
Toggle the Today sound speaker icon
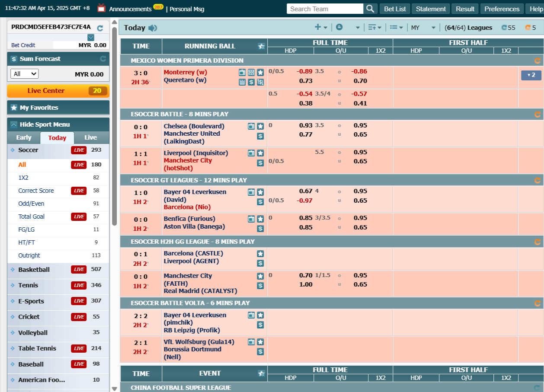[153, 28]
